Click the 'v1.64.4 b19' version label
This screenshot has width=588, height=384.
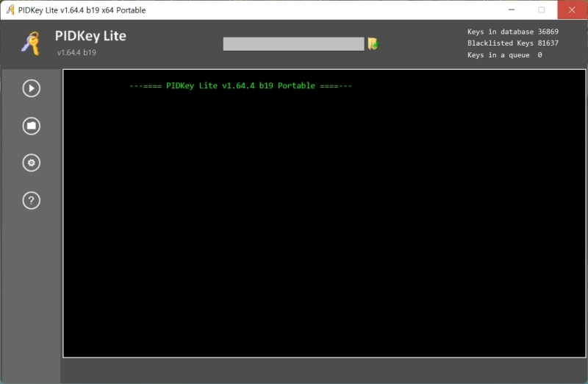click(76, 52)
